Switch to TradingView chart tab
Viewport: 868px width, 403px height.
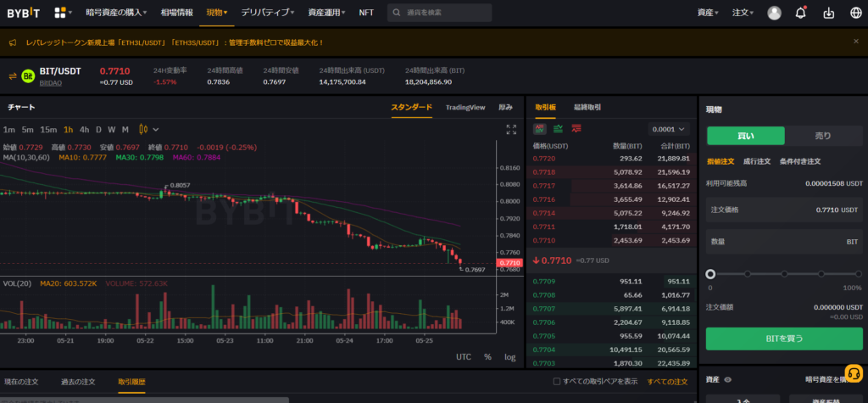click(x=465, y=107)
